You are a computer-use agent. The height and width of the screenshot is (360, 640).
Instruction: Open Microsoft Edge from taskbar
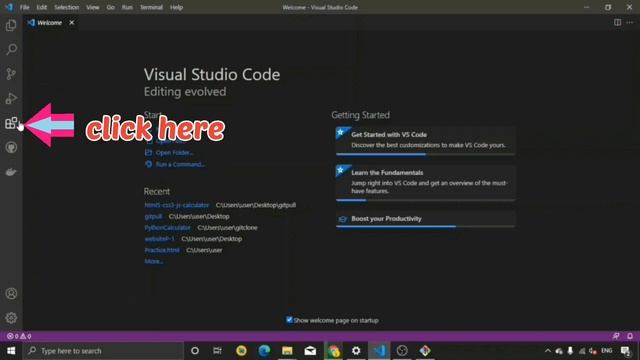click(x=264, y=351)
